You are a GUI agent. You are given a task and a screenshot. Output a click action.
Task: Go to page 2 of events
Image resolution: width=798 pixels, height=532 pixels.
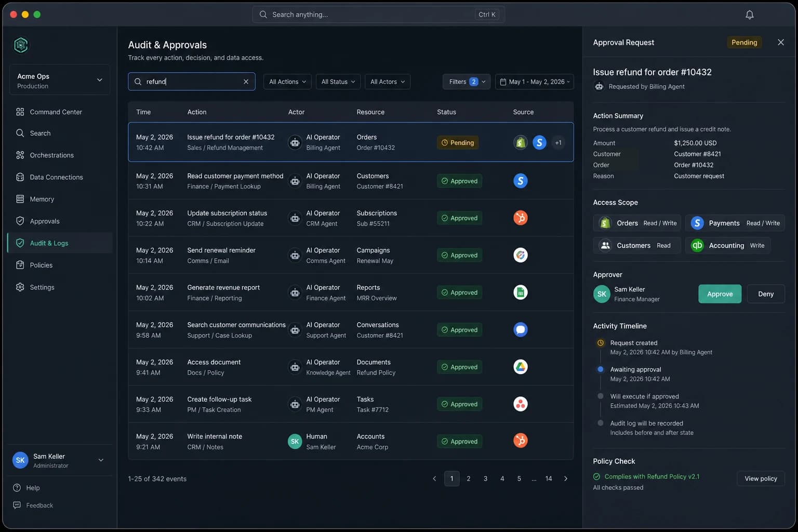[x=469, y=478]
